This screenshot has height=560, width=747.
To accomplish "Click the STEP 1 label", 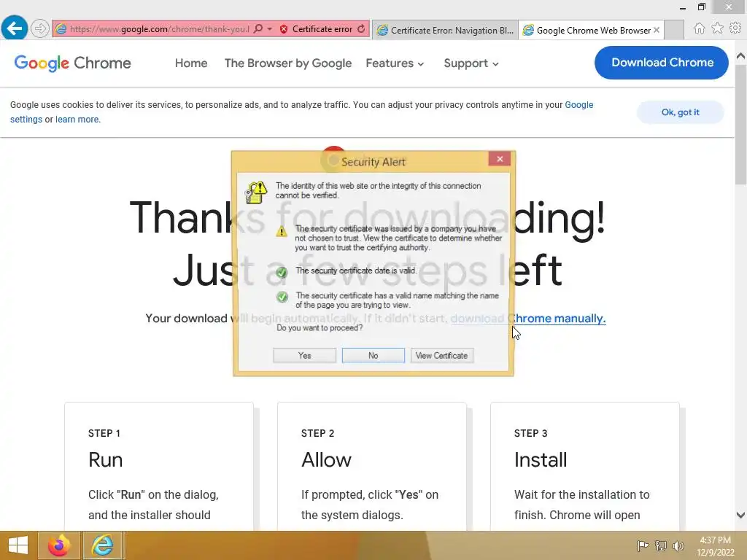I will coord(104,433).
